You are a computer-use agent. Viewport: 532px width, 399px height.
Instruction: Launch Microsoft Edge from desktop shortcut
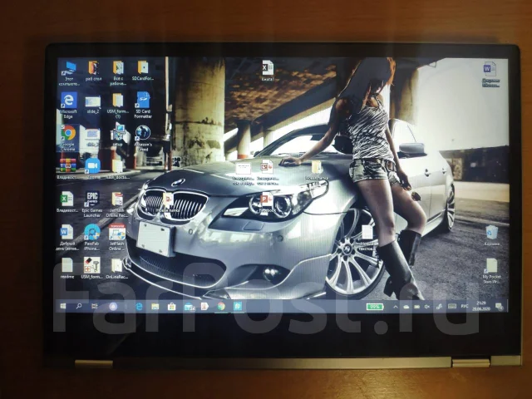click(69, 106)
